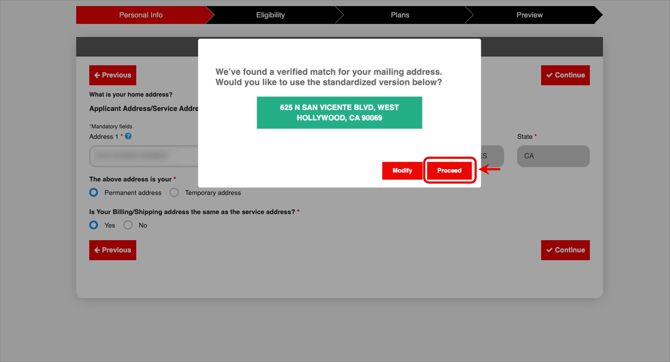Image resolution: width=670 pixels, height=362 pixels.
Task: Click the top Continue button
Action: point(565,75)
